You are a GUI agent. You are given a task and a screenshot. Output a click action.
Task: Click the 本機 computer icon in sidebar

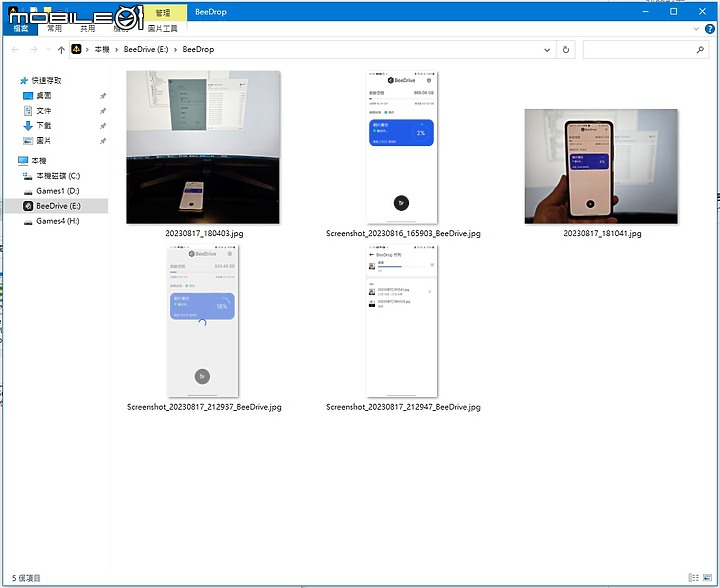[x=23, y=161]
